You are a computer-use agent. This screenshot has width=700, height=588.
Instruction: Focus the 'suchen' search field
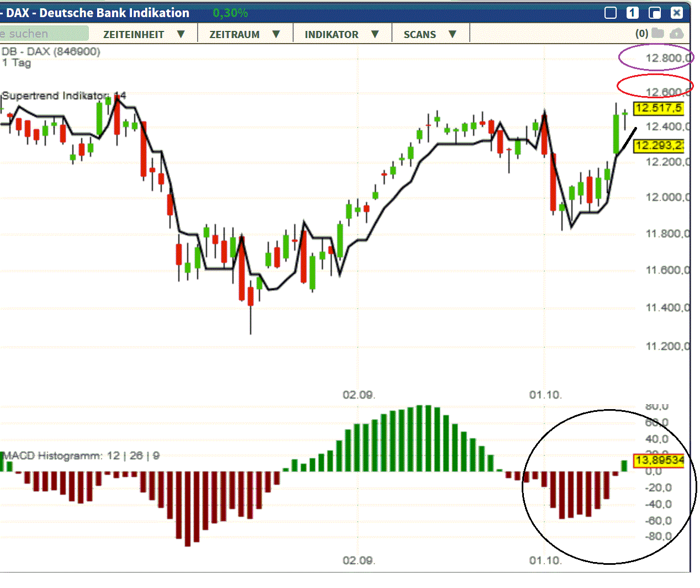click(44, 34)
